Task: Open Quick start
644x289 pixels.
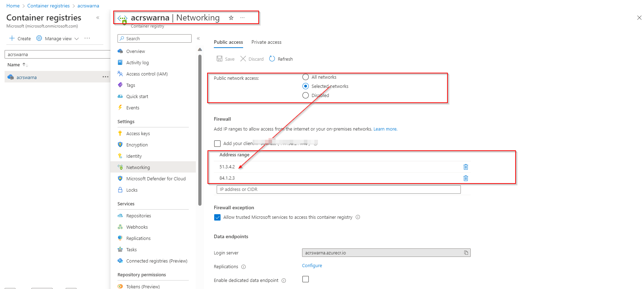Action: coord(137,96)
